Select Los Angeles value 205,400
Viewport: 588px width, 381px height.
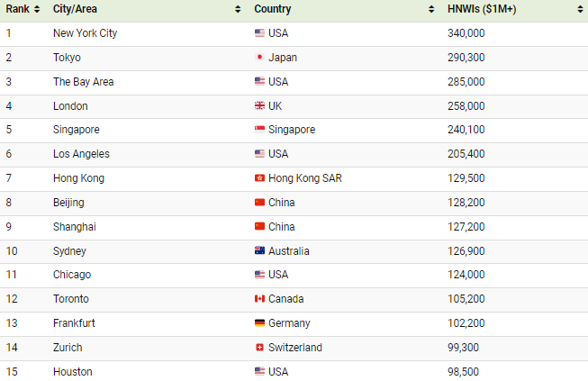coord(466,154)
